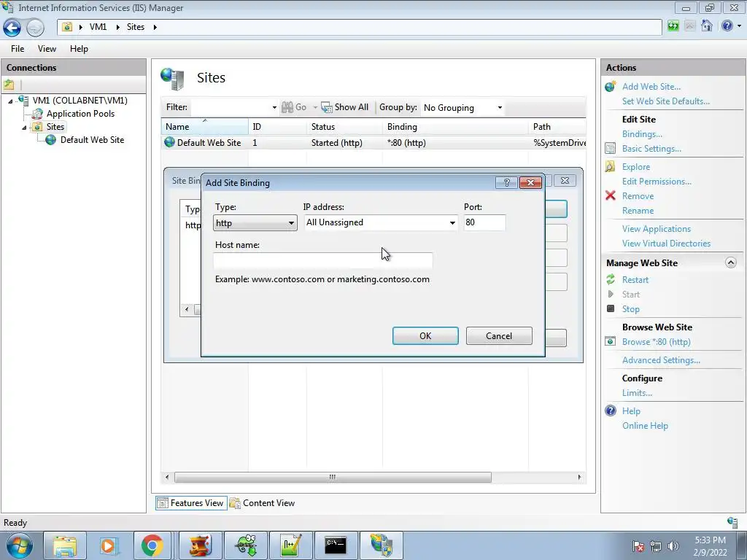The height and width of the screenshot is (560, 747).
Task: Open dropdown arrow next to Help icon
Action: (x=740, y=26)
